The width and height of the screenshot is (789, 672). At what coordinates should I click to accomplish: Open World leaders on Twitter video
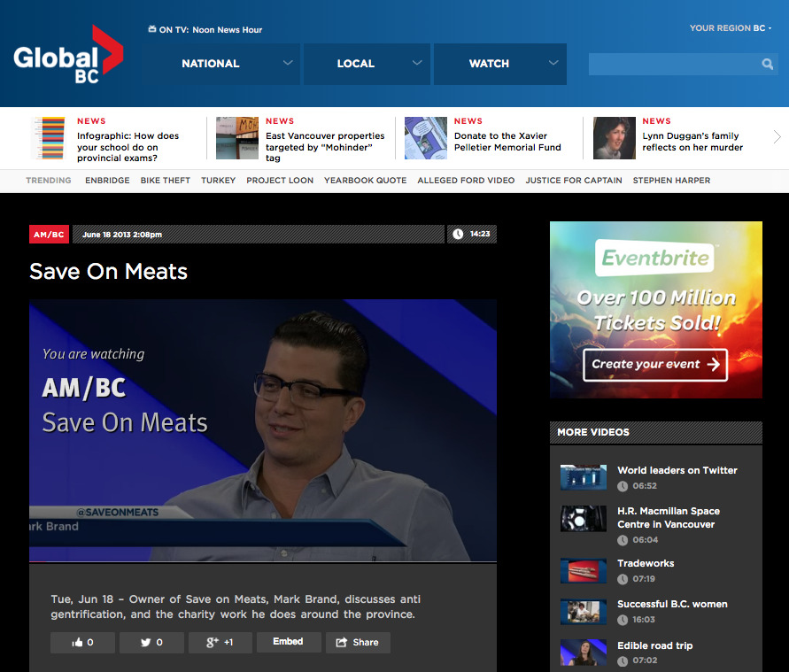677,470
